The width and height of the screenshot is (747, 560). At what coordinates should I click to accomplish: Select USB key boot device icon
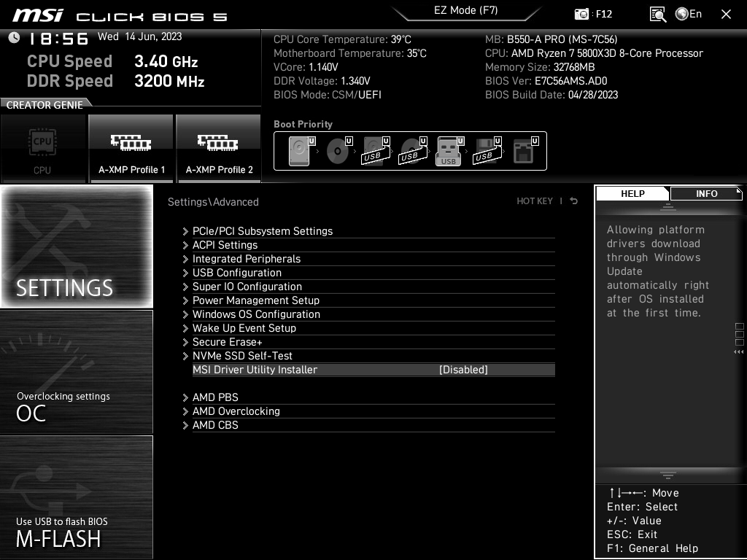[449, 151]
